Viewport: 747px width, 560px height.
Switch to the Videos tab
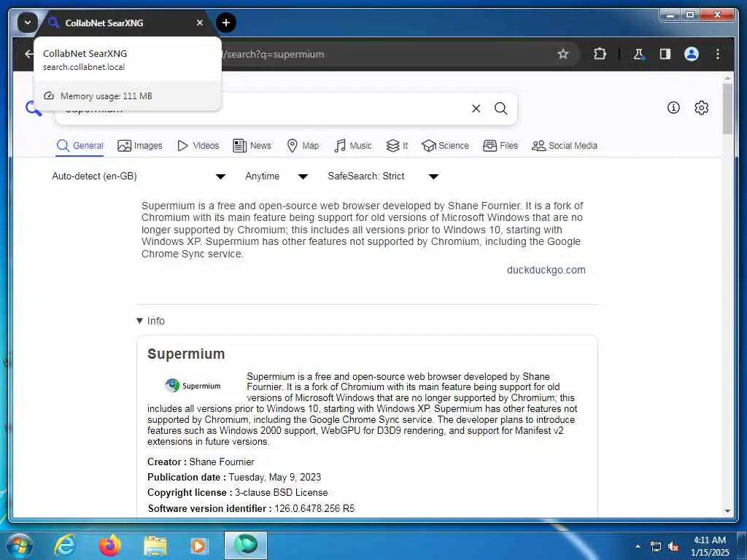pyautogui.click(x=198, y=146)
